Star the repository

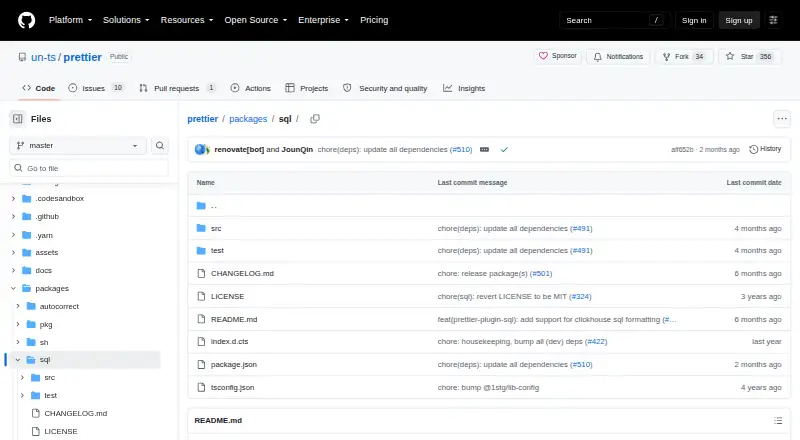(x=749, y=57)
